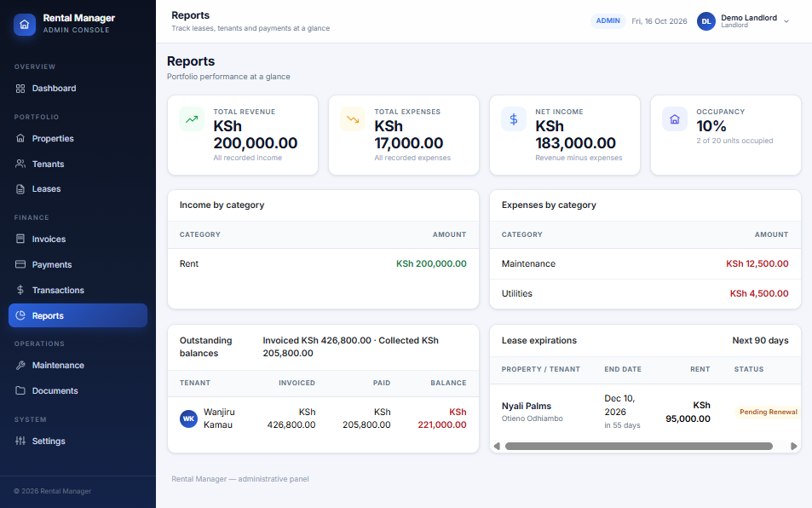Click the Lease expirations horizontal scrollbar thumb
Viewport: 812px width, 508px height.
point(638,446)
